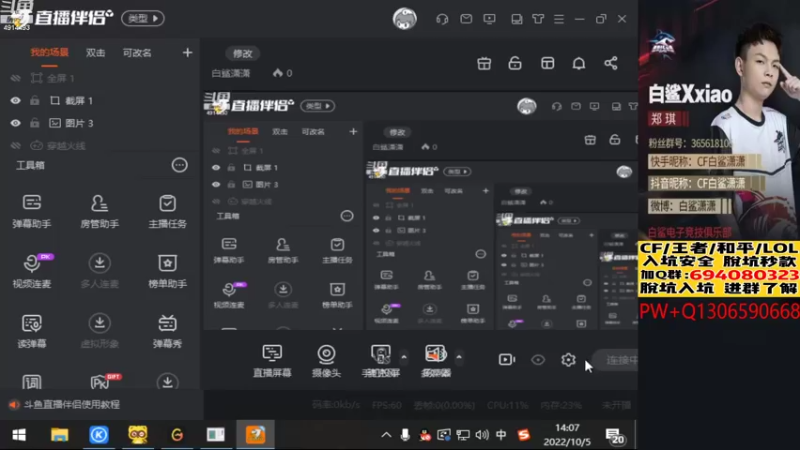This screenshot has width=800, height=450.
Task: Show the 穿越火线 source with its eye icon
Action: pyautogui.click(x=15, y=145)
